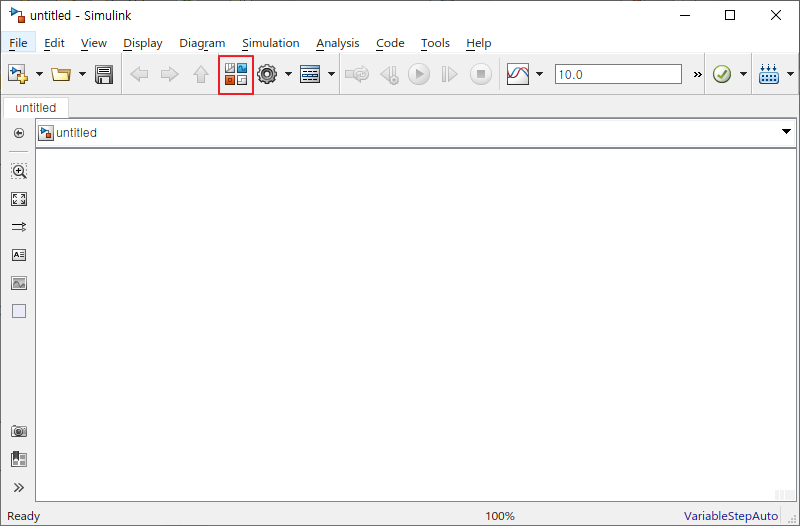Open the Edit menu

pos(54,43)
